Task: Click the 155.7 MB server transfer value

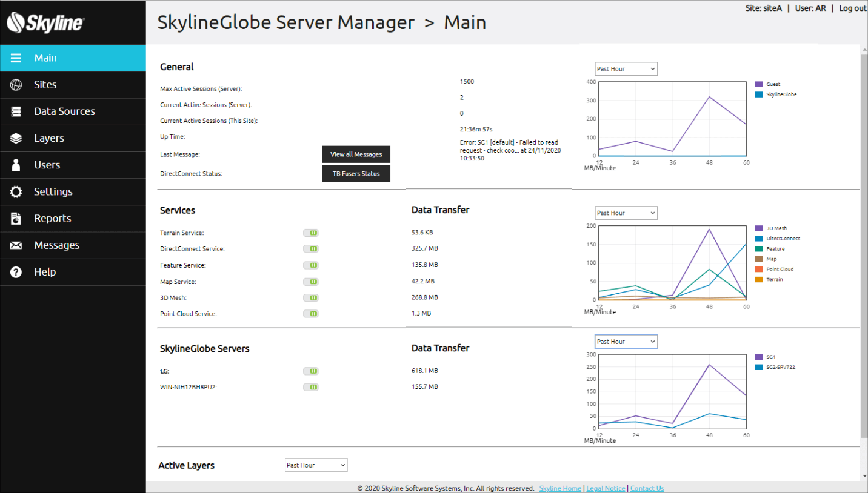Action: pos(425,386)
